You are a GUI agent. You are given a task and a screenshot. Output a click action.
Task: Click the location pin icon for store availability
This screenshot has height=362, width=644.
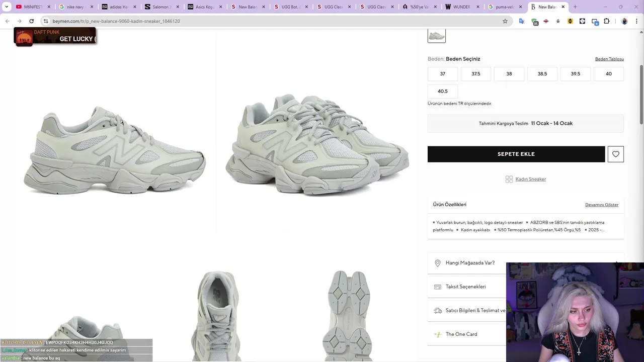[x=437, y=263]
